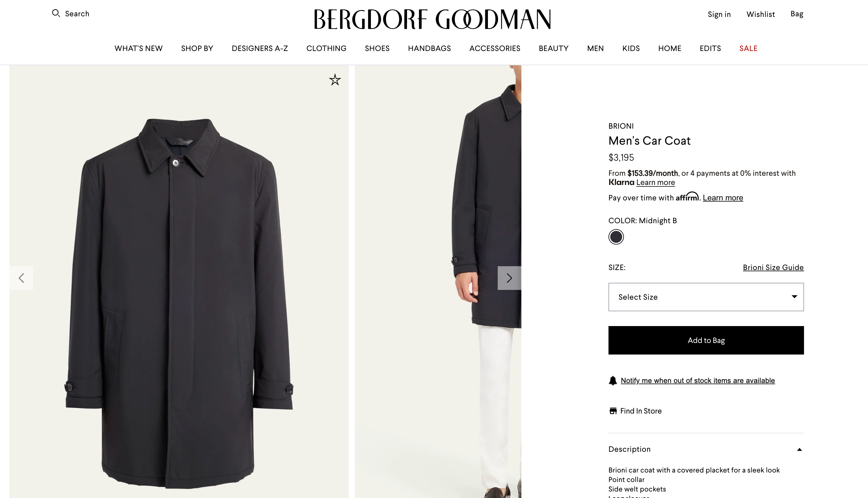The image size is (868, 498).
Task: Advance to next product image arrow
Action: (509, 278)
